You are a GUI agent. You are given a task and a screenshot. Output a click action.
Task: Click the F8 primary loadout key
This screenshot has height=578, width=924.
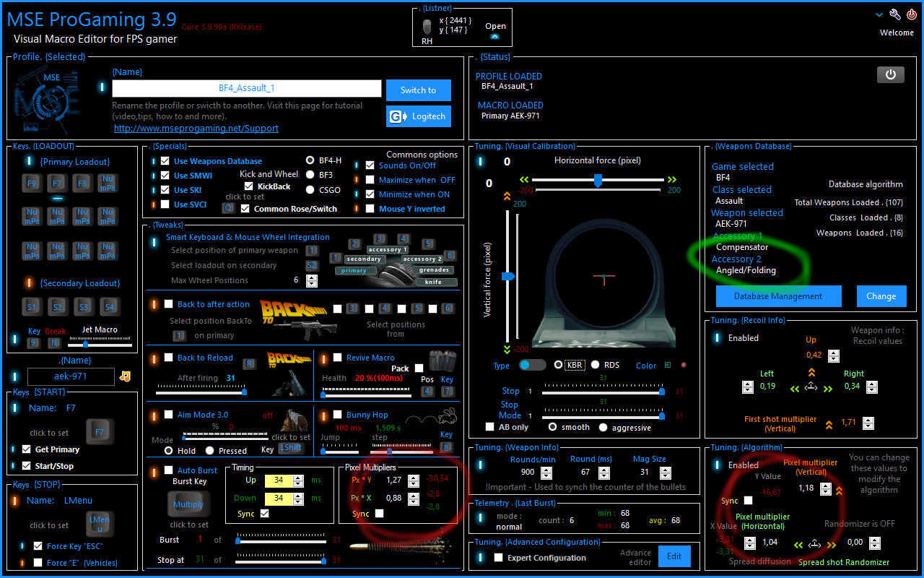[82, 184]
